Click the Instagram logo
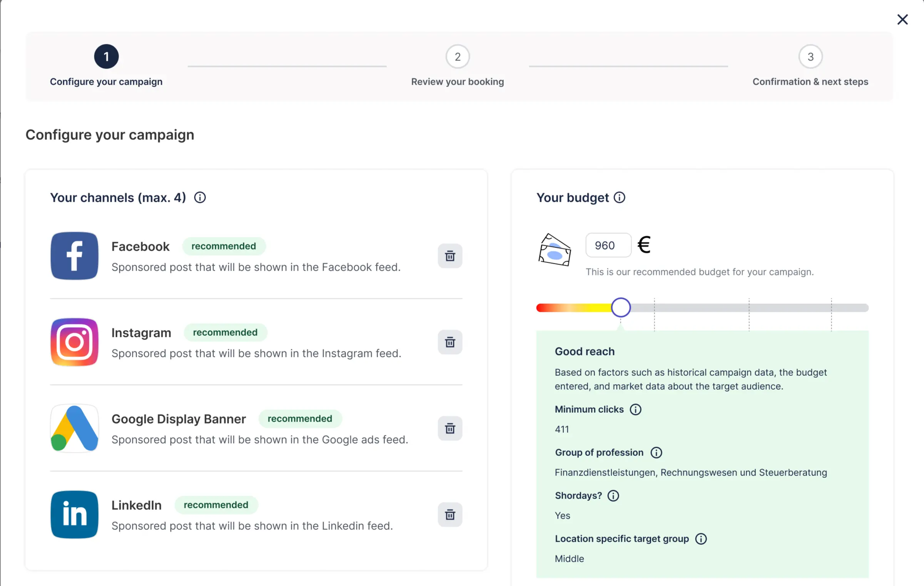The width and height of the screenshot is (924, 586). point(74,342)
